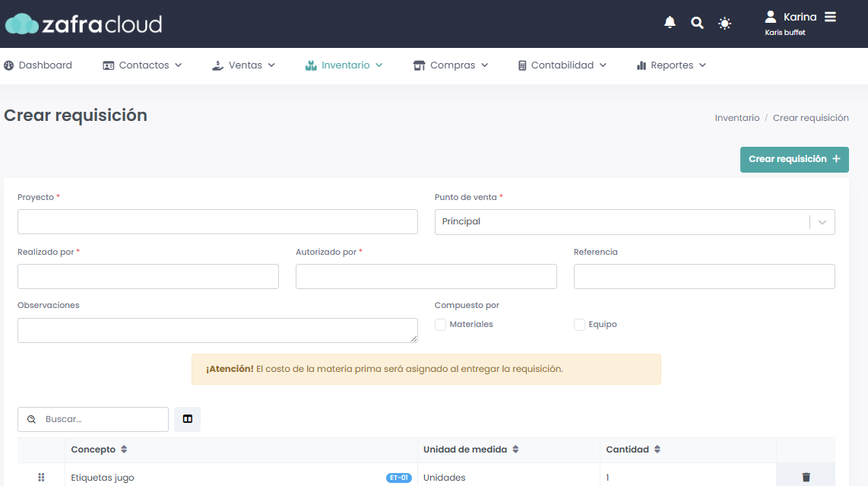The height and width of the screenshot is (486, 868).
Task: Sort by Cantidad column arrows
Action: point(657,449)
